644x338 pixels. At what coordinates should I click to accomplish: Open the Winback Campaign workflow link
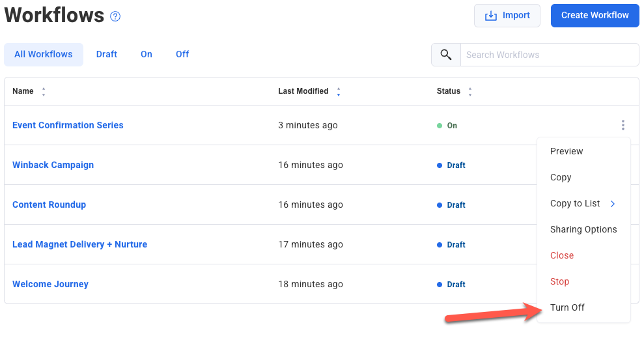coord(53,165)
